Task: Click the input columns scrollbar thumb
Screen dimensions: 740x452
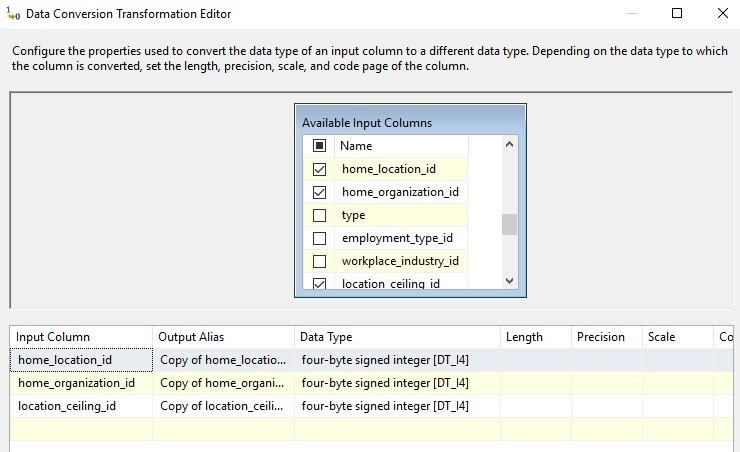Action: (x=509, y=224)
